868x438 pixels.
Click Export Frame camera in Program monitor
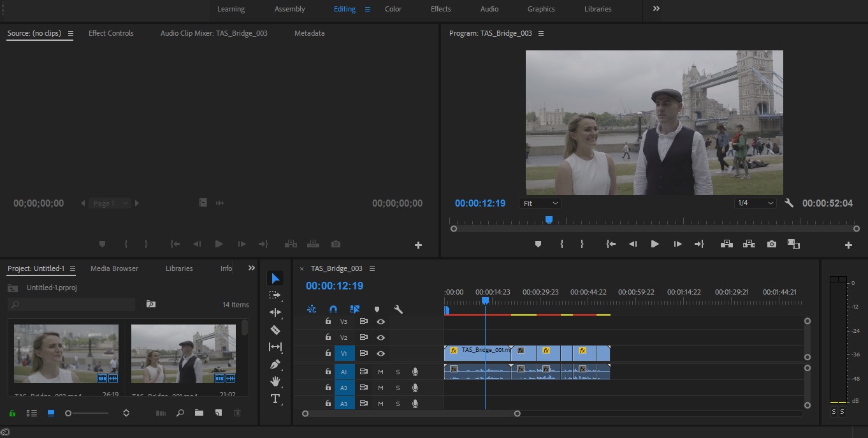tap(772, 244)
